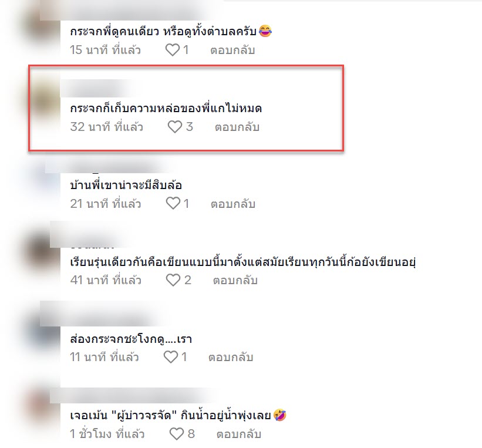The height and width of the screenshot is (448, 482).
Task: Click ตอบกลับ under the 11 นาที comment
Action: pyautogui.click(x=231, y=357)
